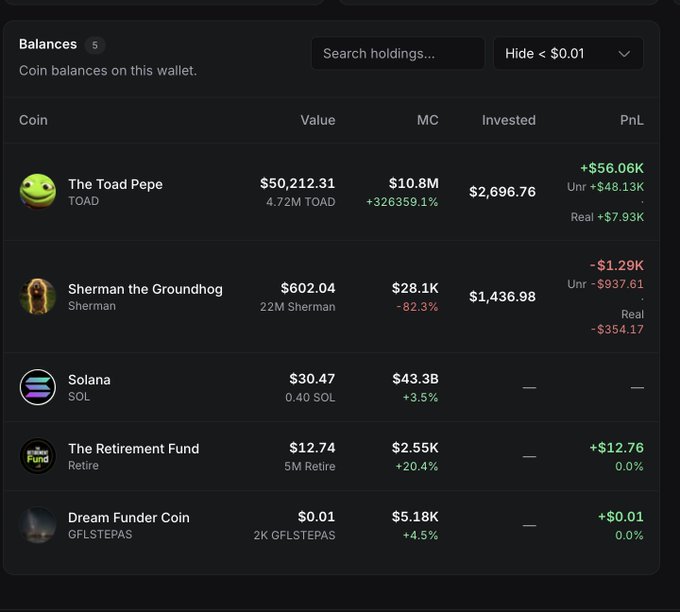
Task: Click the -$1.29K total PnL
Action: tap(617, 265)
